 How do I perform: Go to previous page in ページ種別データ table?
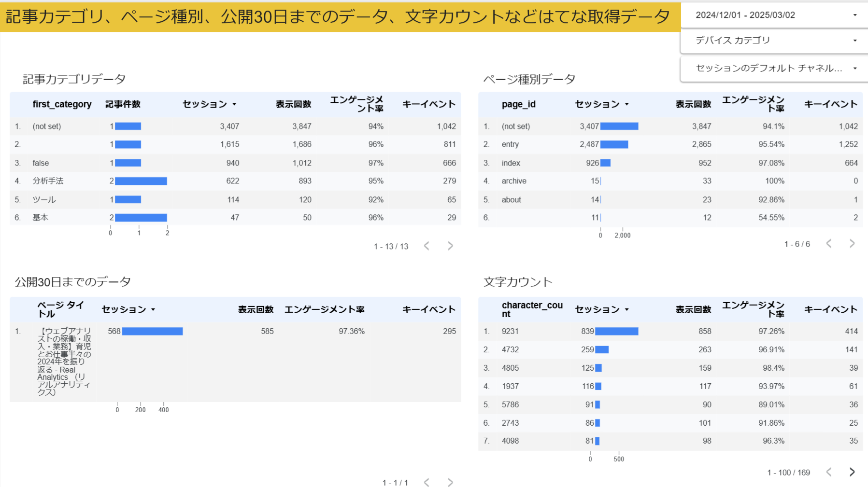(829, 244)
